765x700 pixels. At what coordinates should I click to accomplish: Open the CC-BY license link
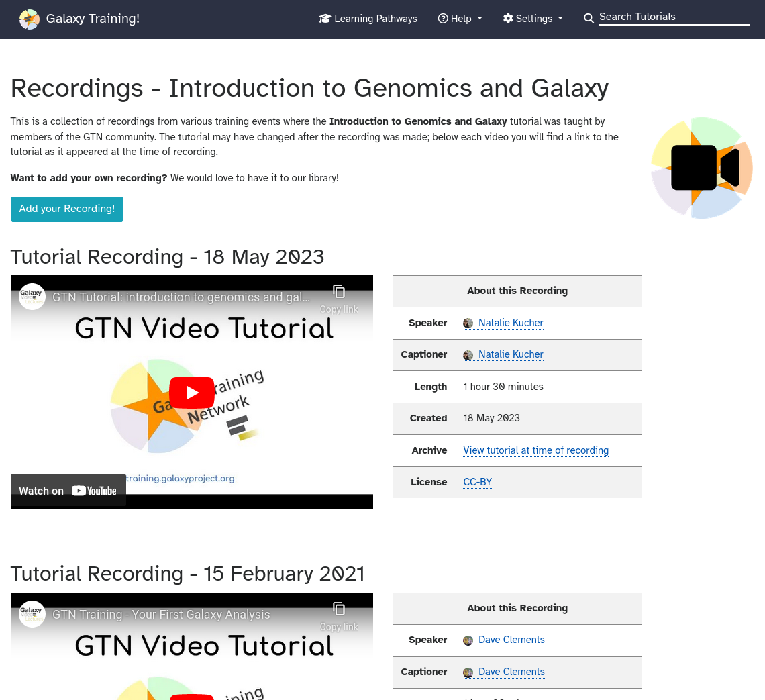coord(477,482)
